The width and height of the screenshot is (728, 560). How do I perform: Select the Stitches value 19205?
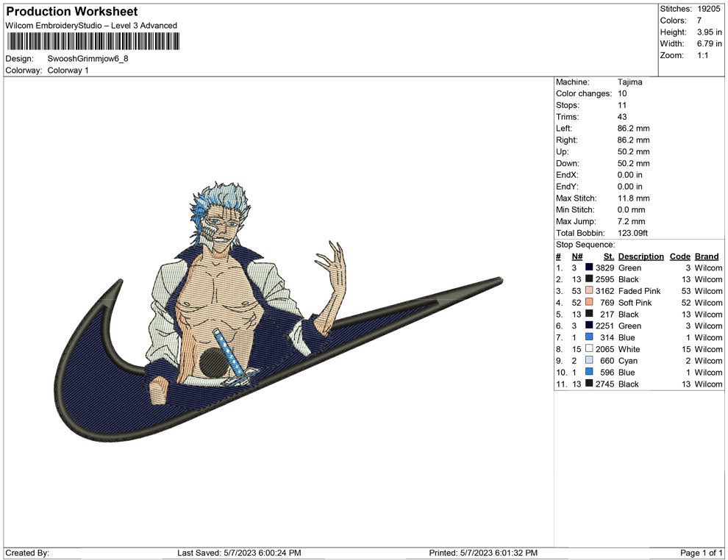pyautogui.click(x=708, y=9)
